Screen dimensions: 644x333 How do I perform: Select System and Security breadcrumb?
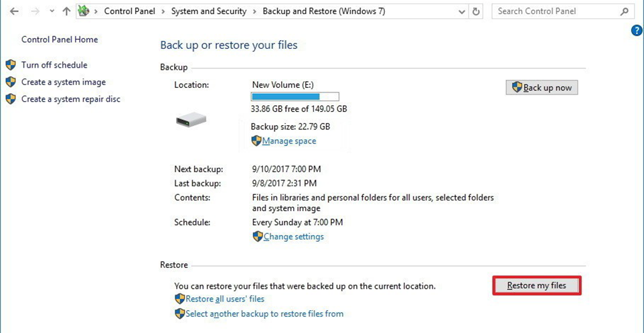click(x=209, y=11)
